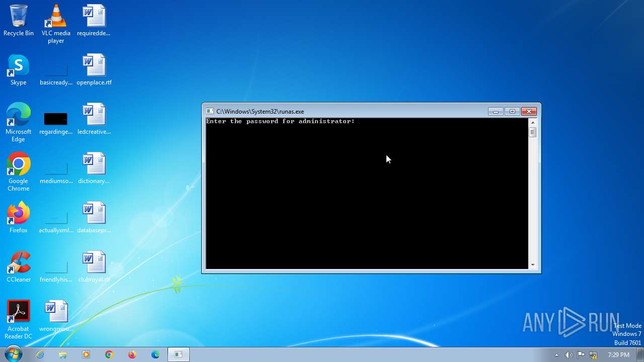Open Windows Media Player taskbar icon

coord(86,354)
